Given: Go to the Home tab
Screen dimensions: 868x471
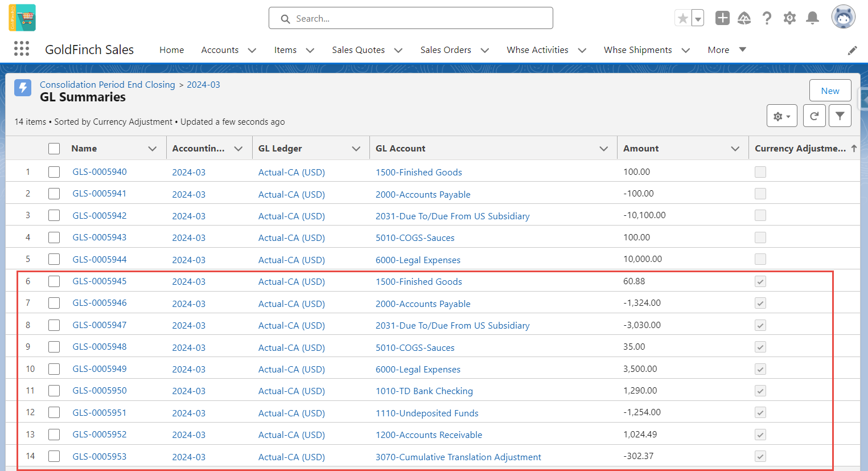Looking at the screenshot, I should 171,50.
